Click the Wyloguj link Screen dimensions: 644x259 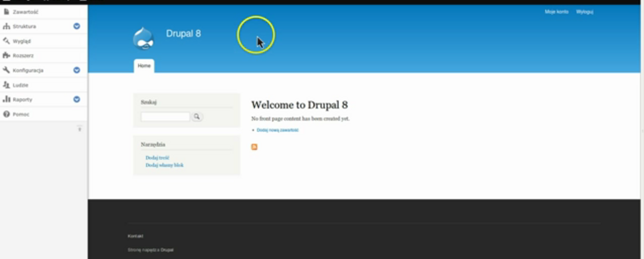(x=585, y=12)
